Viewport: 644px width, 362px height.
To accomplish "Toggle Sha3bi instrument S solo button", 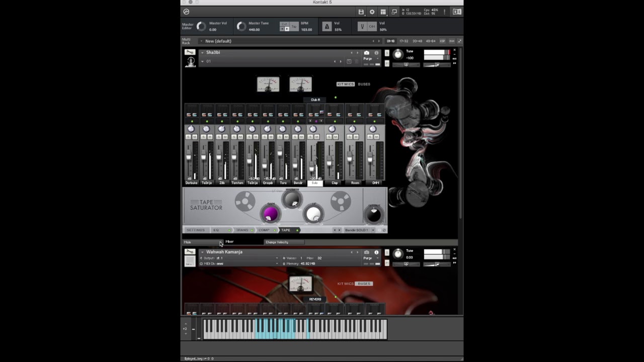I will pyautogui.click(x=387, y=53).
